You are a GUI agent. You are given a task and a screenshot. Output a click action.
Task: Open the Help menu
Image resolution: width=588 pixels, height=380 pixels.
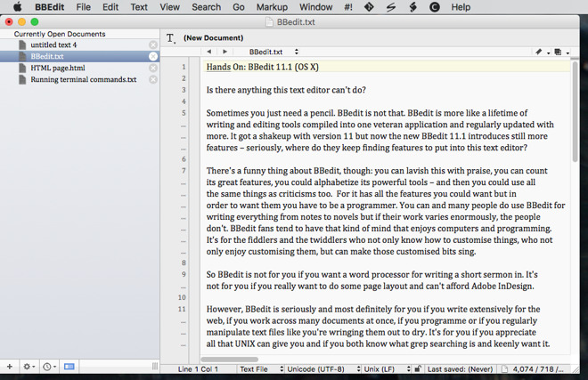pos(461,7)
